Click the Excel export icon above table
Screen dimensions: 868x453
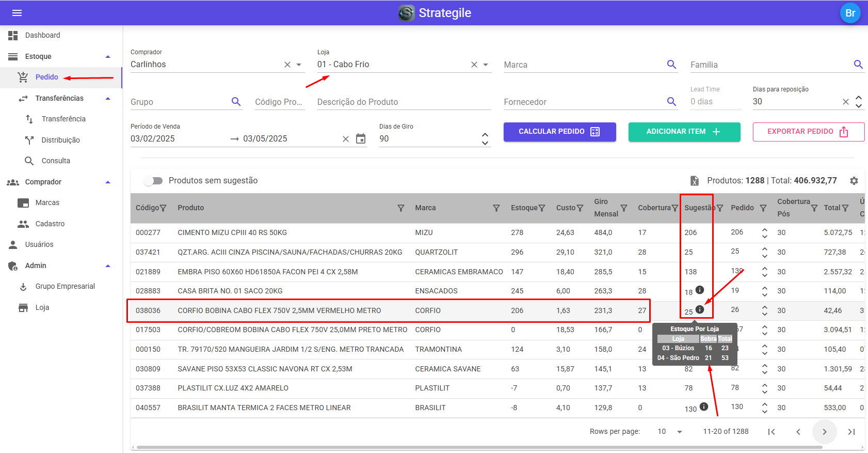tap(695, 181)
